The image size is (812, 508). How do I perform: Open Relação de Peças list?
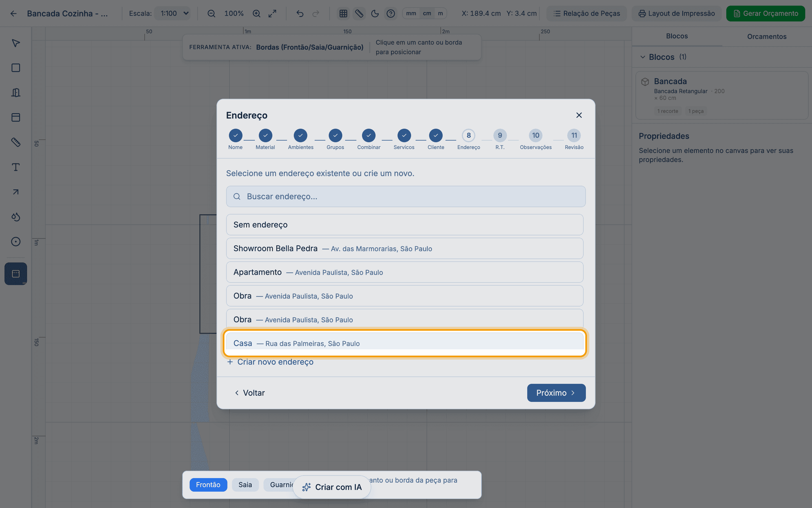pos(586,14)
